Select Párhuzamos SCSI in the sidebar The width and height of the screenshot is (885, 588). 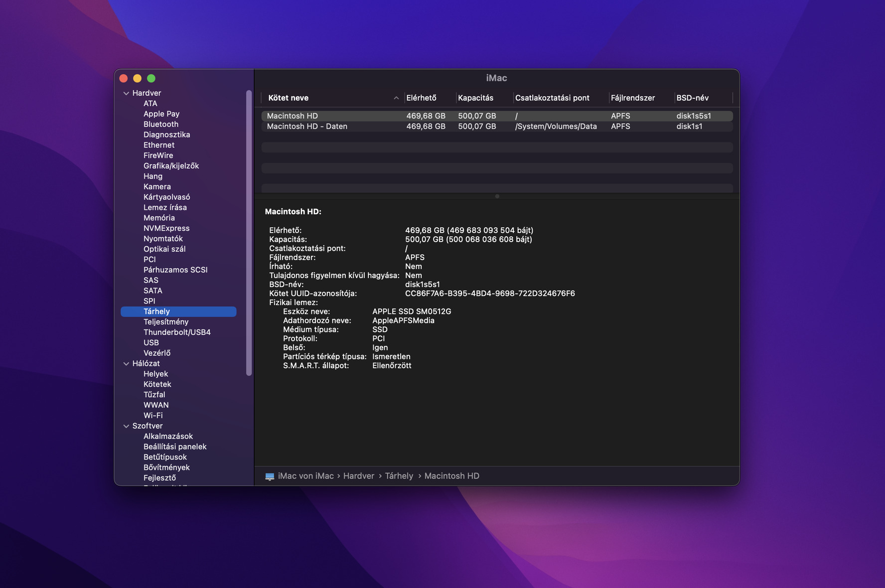pos(176,270)
